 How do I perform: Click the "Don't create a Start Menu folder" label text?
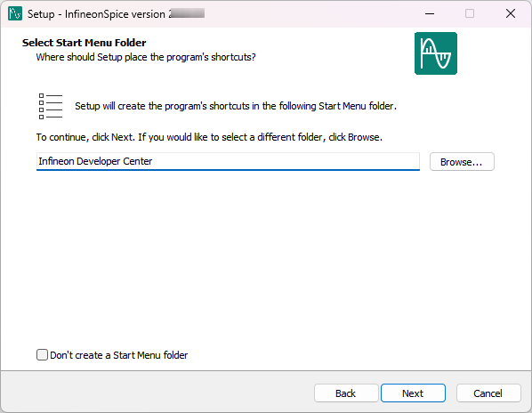coord(118,355)
